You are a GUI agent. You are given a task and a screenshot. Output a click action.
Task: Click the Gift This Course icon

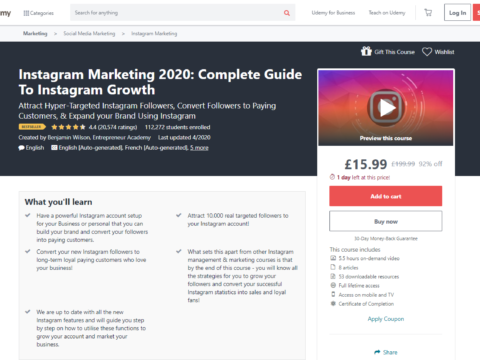tap(366, 51)
